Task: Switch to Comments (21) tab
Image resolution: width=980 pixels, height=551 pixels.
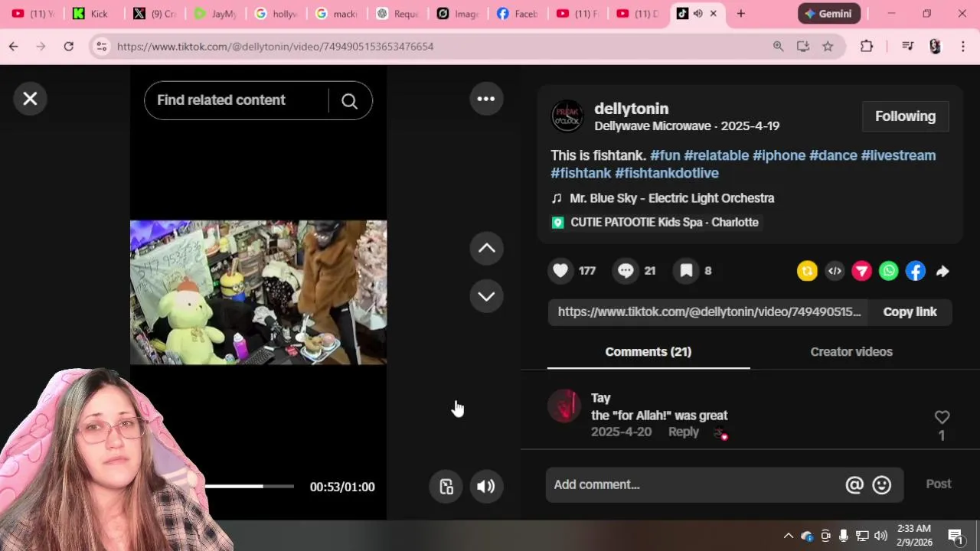Action: tap(648, 352)
